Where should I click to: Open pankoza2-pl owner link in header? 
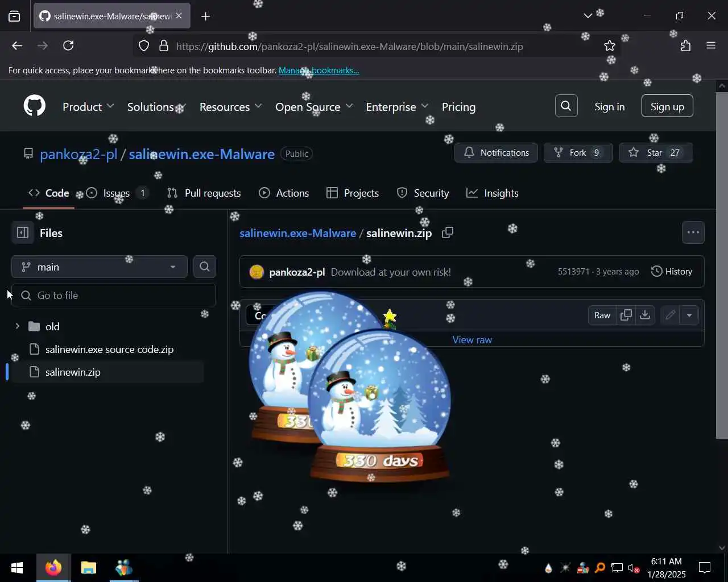(x=78, y=154)
